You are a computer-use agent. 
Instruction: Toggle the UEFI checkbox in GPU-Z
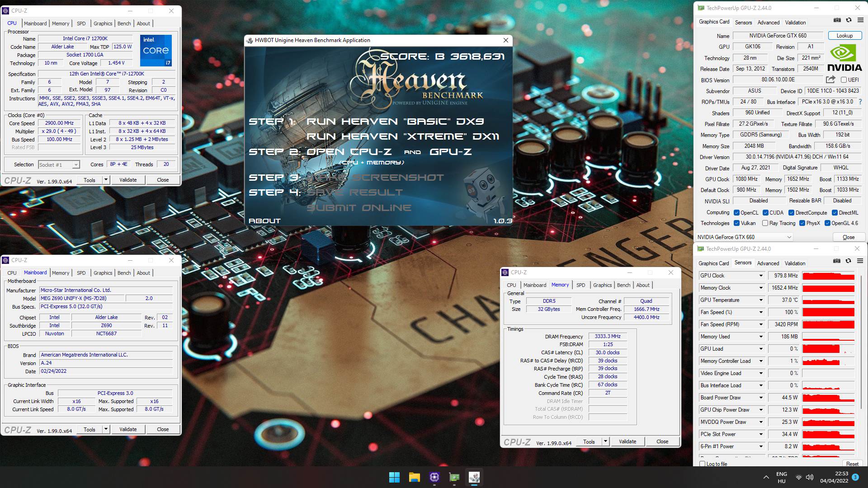[844, 80]
